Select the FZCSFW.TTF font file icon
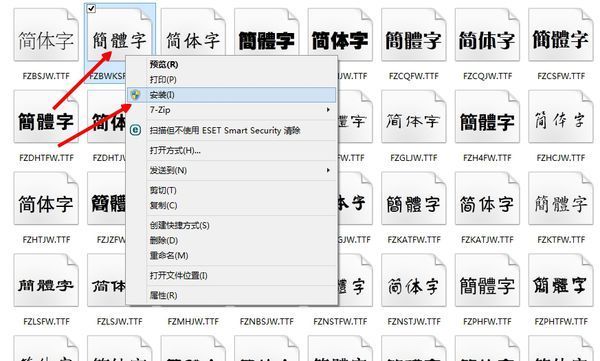This screenshot has width=600, height=361. click(x=561, y=35)
